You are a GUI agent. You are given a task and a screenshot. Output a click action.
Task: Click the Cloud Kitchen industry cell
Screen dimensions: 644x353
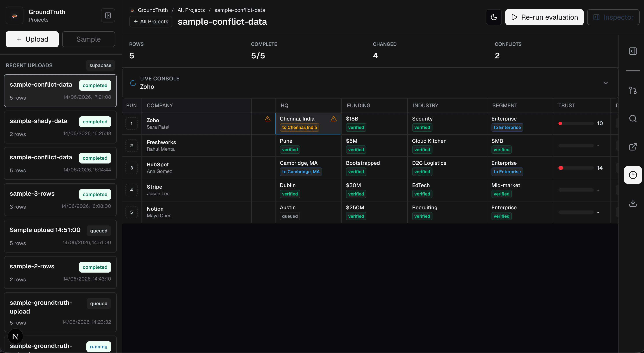[447, 146]
